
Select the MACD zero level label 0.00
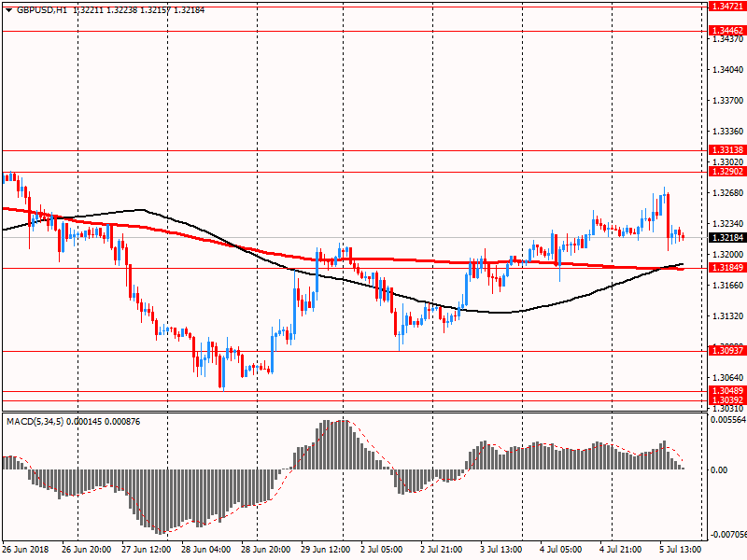point(719,470)
